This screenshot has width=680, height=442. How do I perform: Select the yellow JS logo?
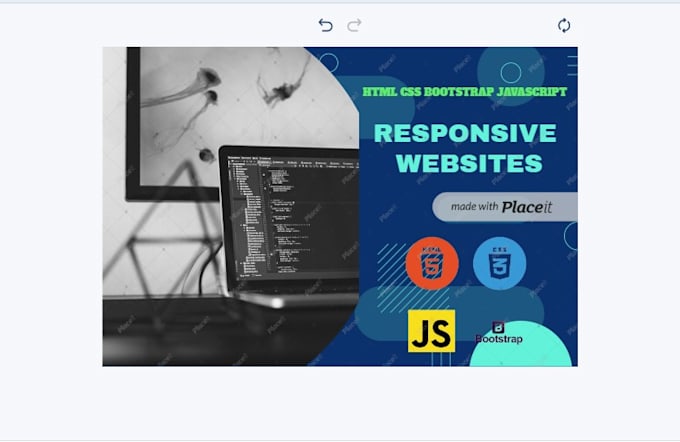pyautogui.click(x=432, y=331)
